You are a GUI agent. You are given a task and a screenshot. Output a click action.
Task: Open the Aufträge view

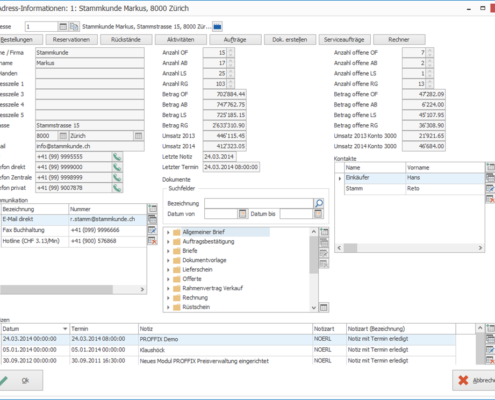click(235, 39)
